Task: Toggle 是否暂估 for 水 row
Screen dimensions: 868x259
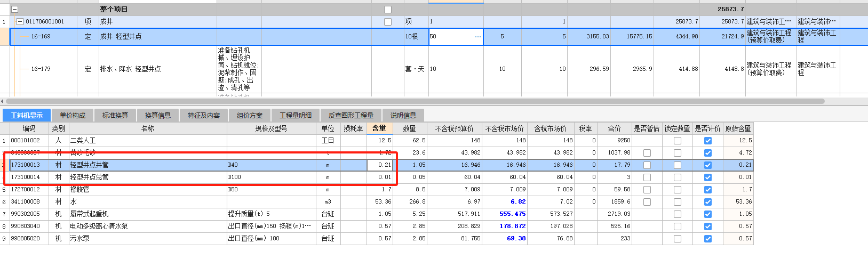Action: (647, 202)
